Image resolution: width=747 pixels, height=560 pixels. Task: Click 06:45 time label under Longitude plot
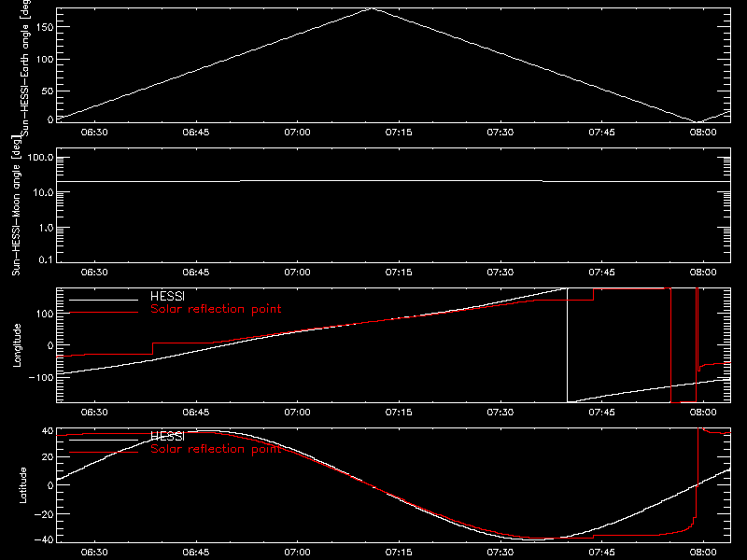point(196,413)
